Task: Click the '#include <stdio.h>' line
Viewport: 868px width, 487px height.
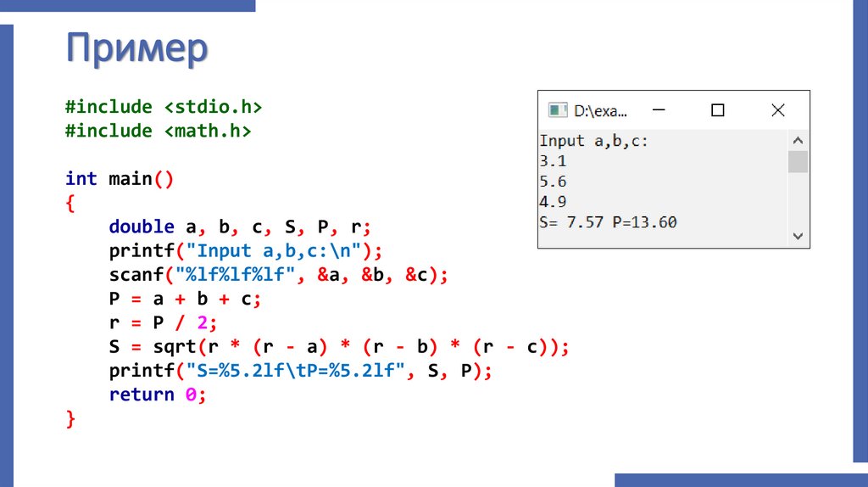Action: tap(164, 106)
